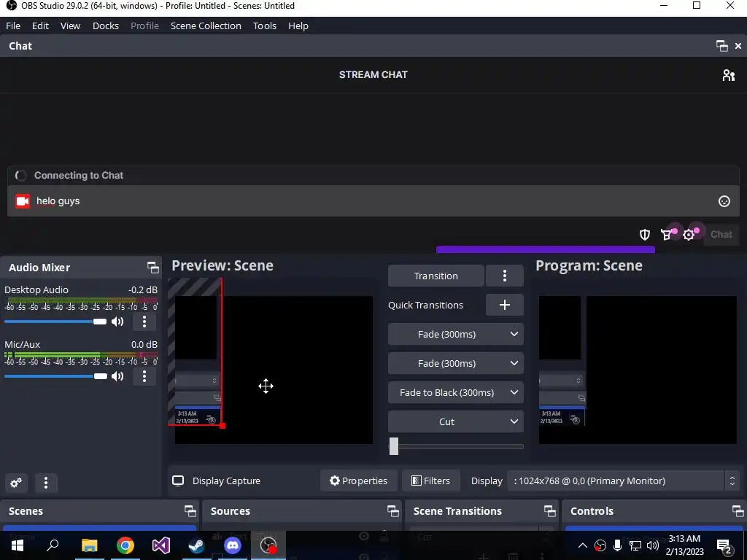Open source Filters
The height and width of the screenshot is (560, 747).
[431, 481]
